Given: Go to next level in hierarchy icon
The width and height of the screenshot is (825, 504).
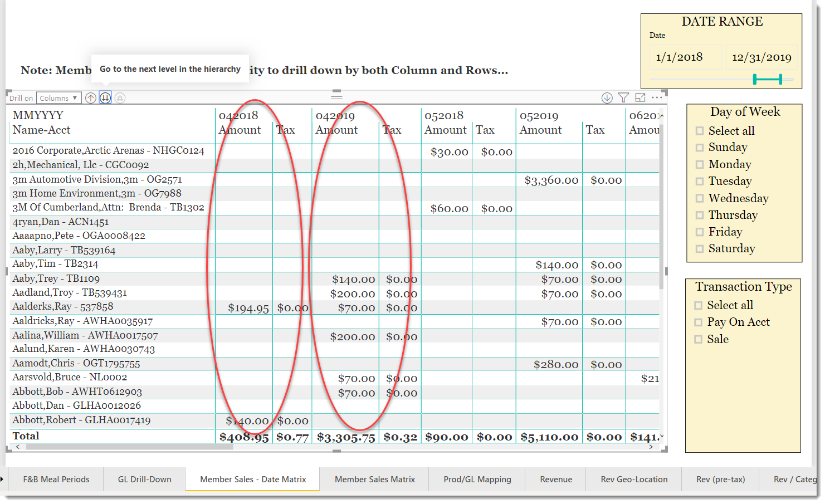Looking at the screenshot, I should 105,98.
